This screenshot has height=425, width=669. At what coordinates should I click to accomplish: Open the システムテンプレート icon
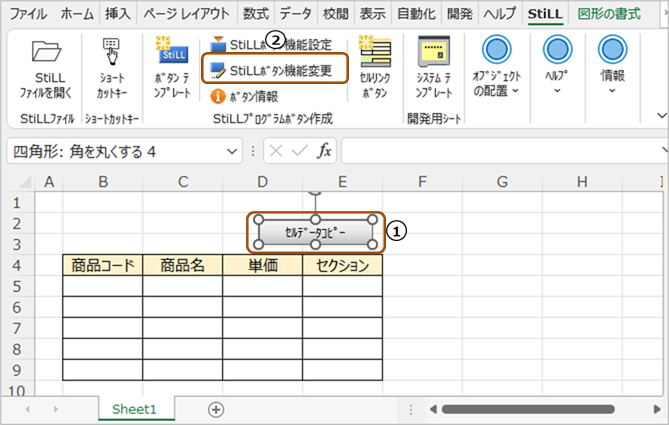coord(434,51)
